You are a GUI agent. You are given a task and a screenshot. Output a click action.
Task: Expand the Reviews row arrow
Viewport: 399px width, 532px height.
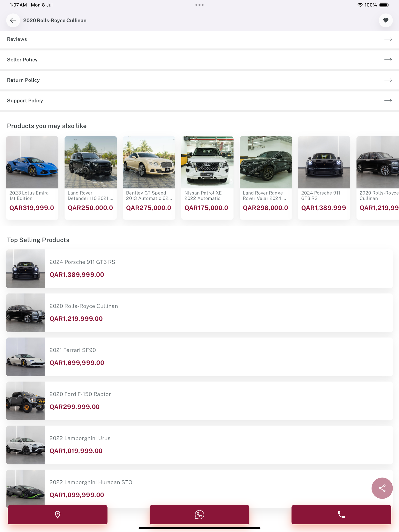(x=388, y=39)
